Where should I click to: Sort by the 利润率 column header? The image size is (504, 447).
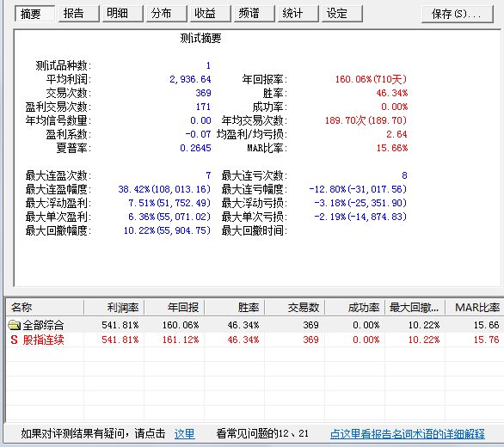click(x=114, y=308)
